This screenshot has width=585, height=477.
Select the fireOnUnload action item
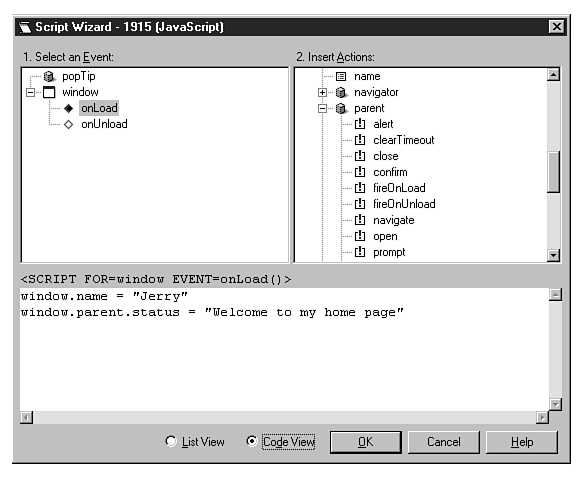404,204
